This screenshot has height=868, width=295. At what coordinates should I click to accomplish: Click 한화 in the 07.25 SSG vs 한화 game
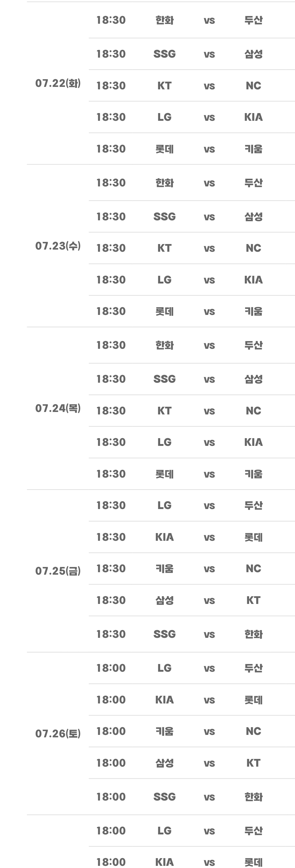253,634
